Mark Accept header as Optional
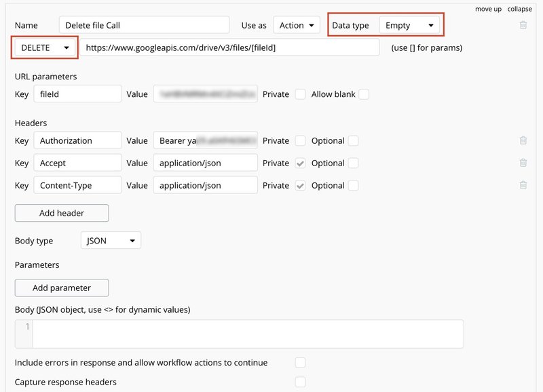 click(353, 163)
